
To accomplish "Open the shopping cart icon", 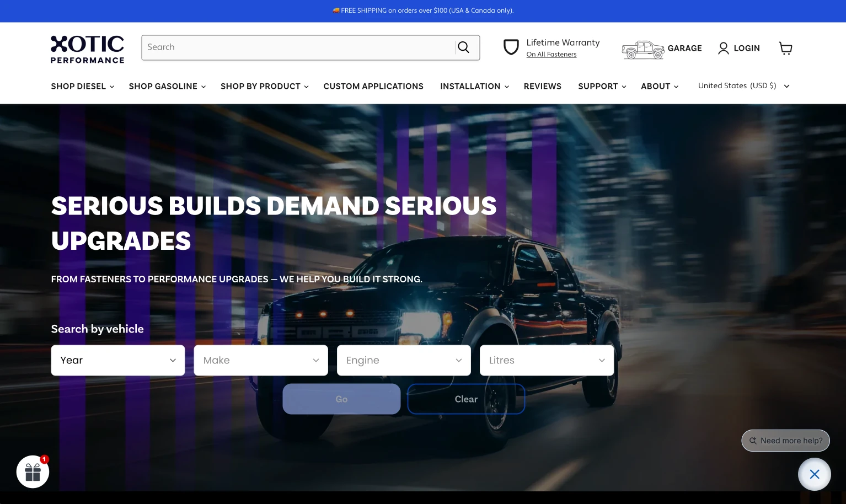I will click(786, 49).
